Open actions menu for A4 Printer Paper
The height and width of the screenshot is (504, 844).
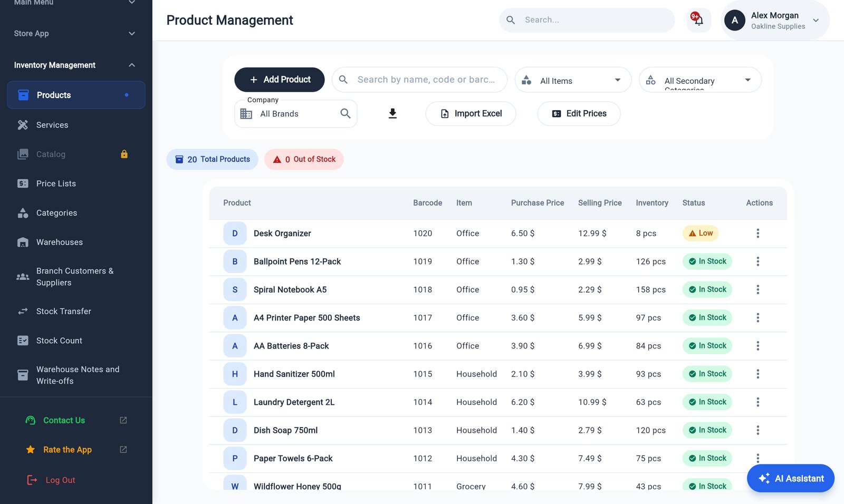click(x=758, y=317)
